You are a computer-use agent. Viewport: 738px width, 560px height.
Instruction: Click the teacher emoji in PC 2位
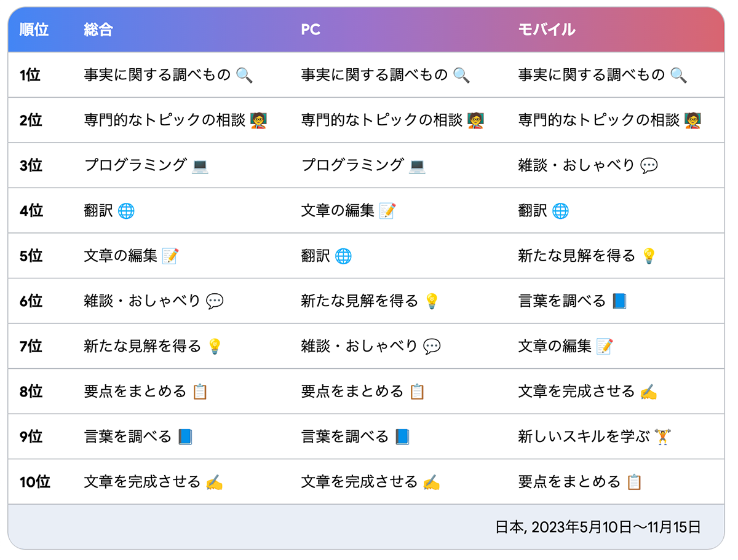[474, 120]
